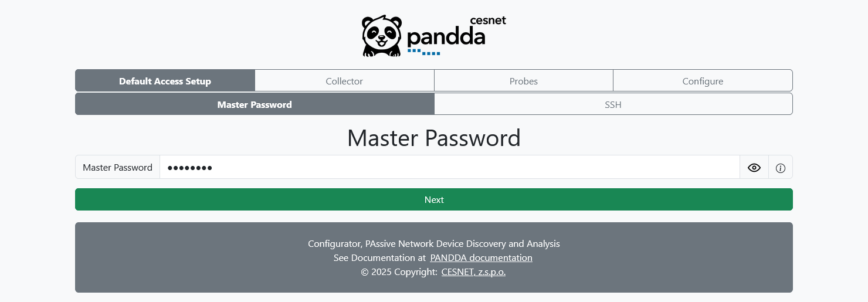Click the panda mascot logo
Image resolution: width=868 pixels, height=302 pixels.
pyautogui.click(x=382, y=36)
